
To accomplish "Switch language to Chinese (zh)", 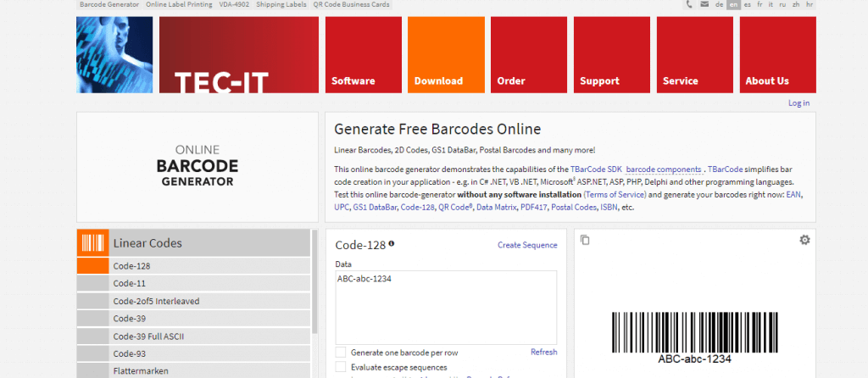I will coord(796,4).
